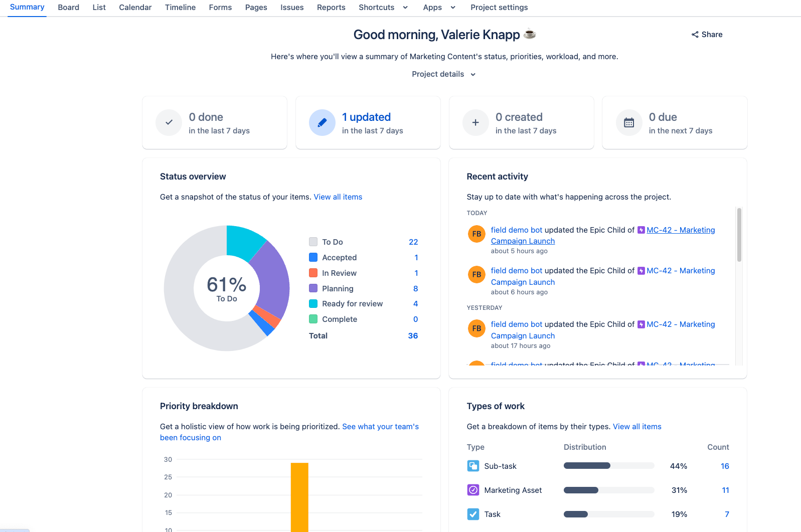Click the pencil icon on updated card
This screenshot has width=801, height=532.
point(322,122)
